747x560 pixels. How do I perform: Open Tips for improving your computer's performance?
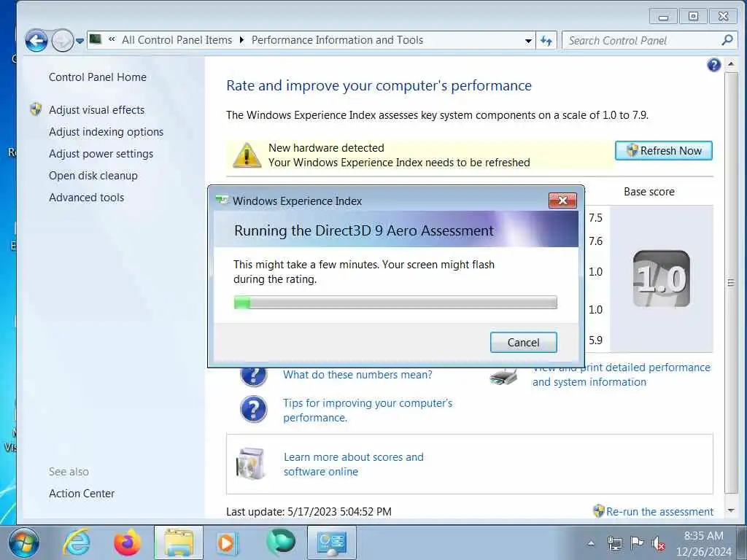pos(368,411)
